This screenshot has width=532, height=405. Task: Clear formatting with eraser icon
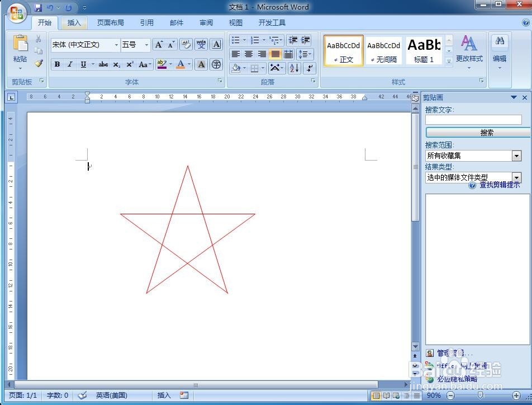[186, 44]
